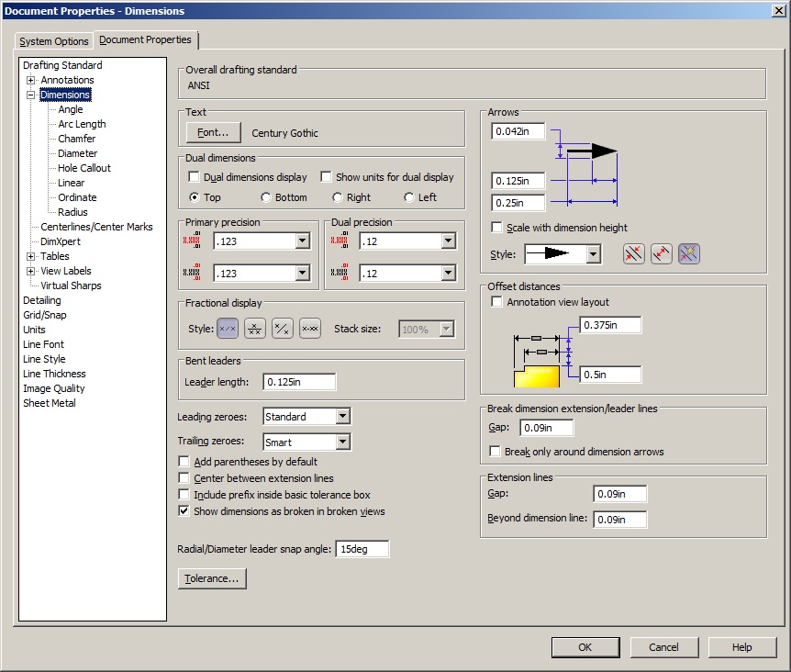
Task: Click the Help button
Action: pos(742,647)
